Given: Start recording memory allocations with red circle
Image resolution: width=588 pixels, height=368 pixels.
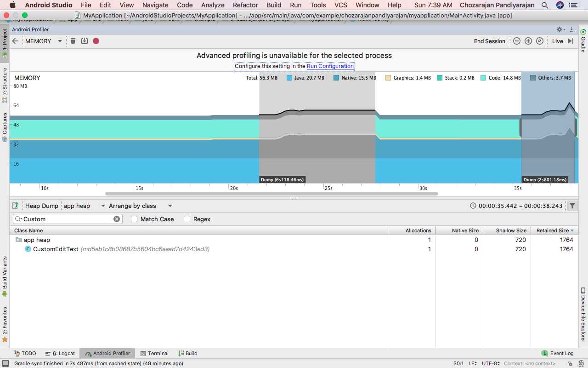Looking at the screenshot, I should point(96,41).
